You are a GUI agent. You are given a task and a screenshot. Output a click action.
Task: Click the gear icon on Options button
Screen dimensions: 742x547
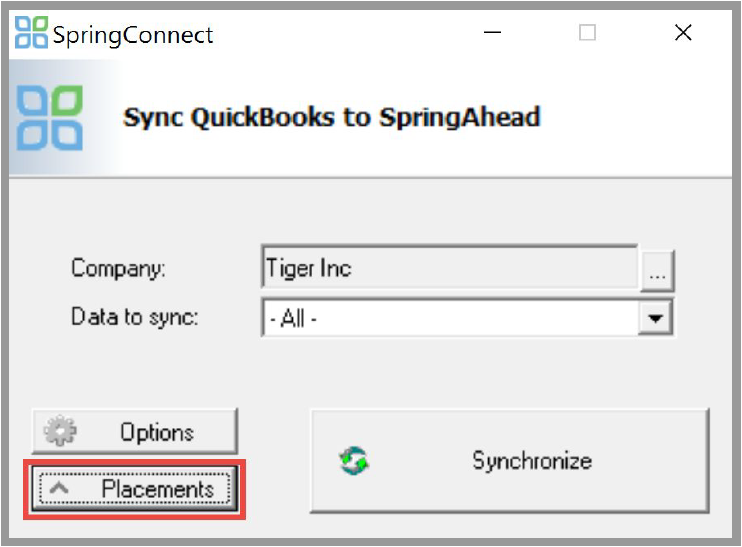[60, 431]
